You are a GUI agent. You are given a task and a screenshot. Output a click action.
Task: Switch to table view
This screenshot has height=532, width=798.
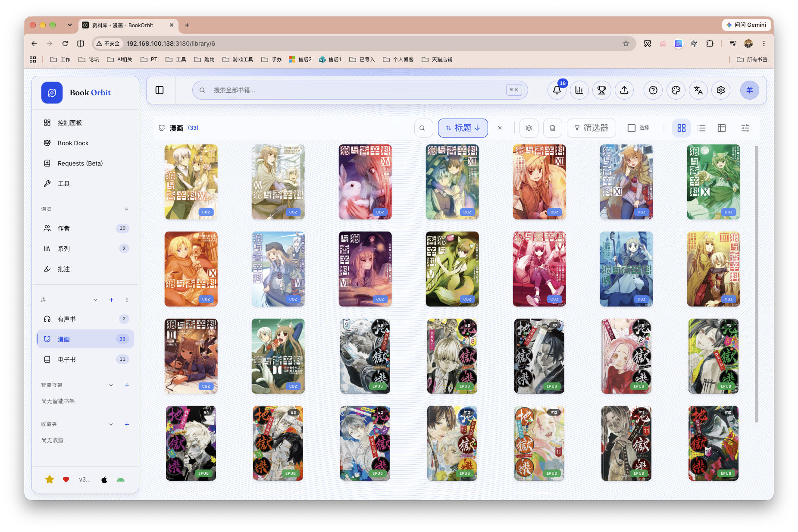(x=722, y=128)
